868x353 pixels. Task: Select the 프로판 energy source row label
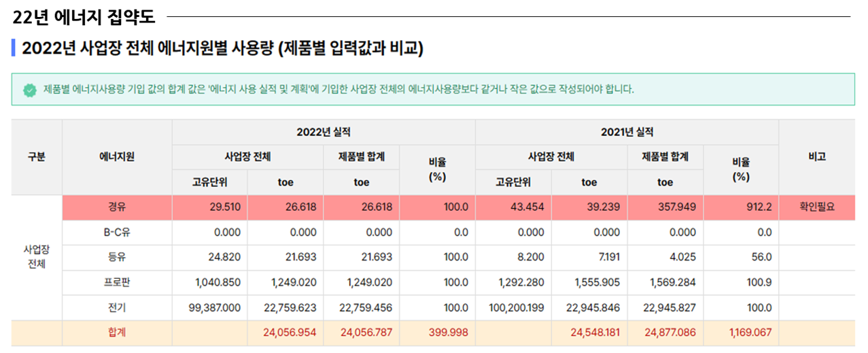click(x=116, y=282)
